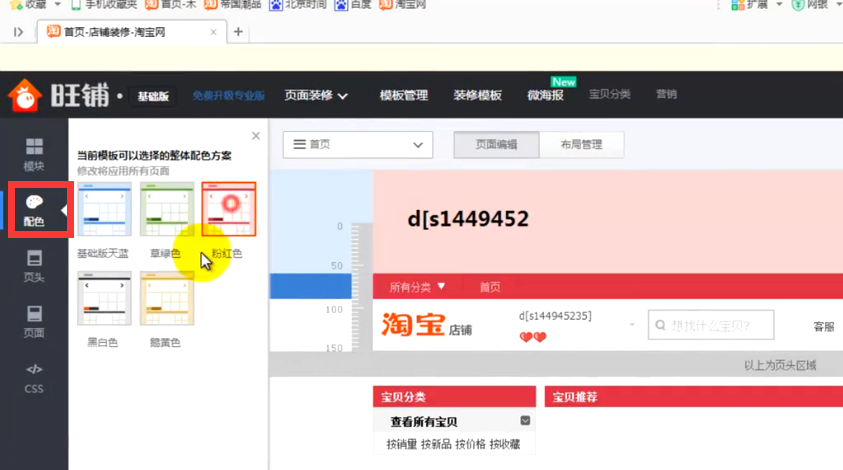The image size is (843, 470).
Task: Open the 首页 page selector dropdown
Action: pyautogui.click(x=358, y=145)
